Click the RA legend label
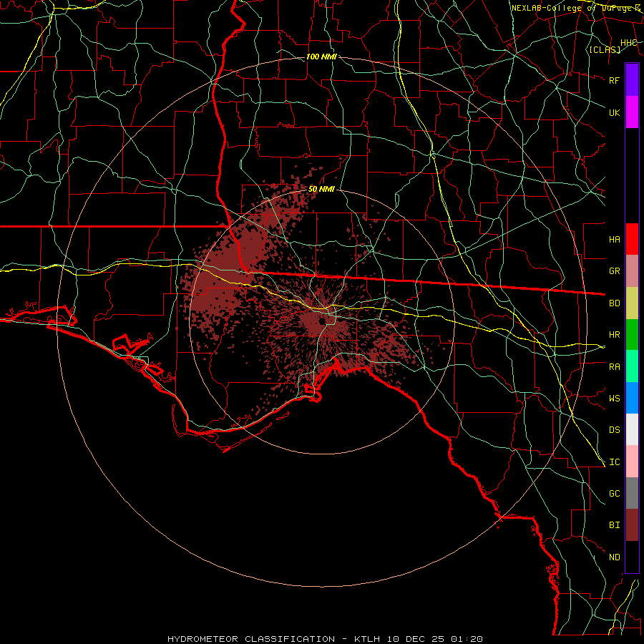The height and width of the screenshot is (644, 644). 614,367
